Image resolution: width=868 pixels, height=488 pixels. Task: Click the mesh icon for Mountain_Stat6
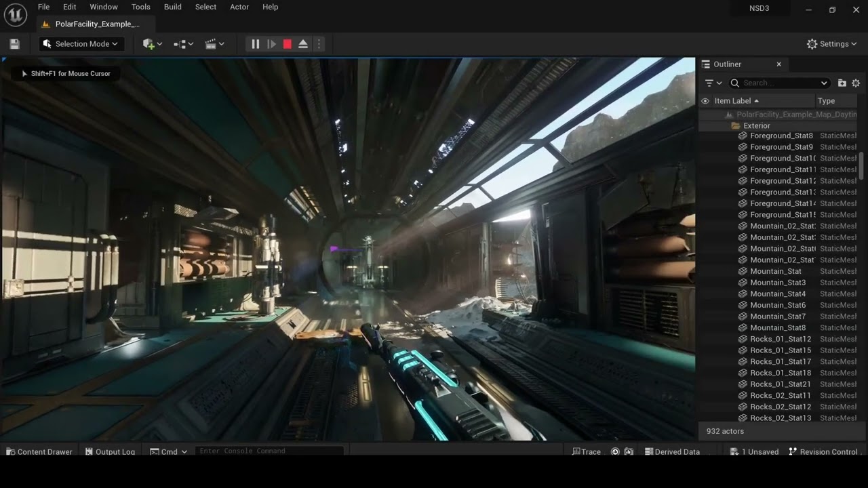pyautogui.click(x=743, y=305)
